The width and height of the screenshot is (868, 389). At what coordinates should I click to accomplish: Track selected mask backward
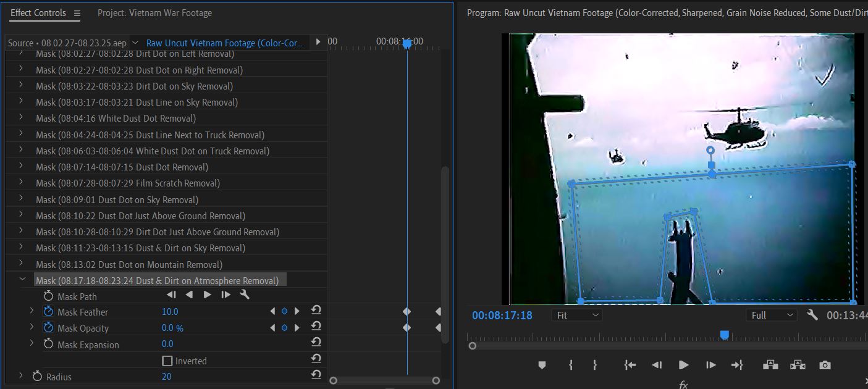[x=190, y=295]
